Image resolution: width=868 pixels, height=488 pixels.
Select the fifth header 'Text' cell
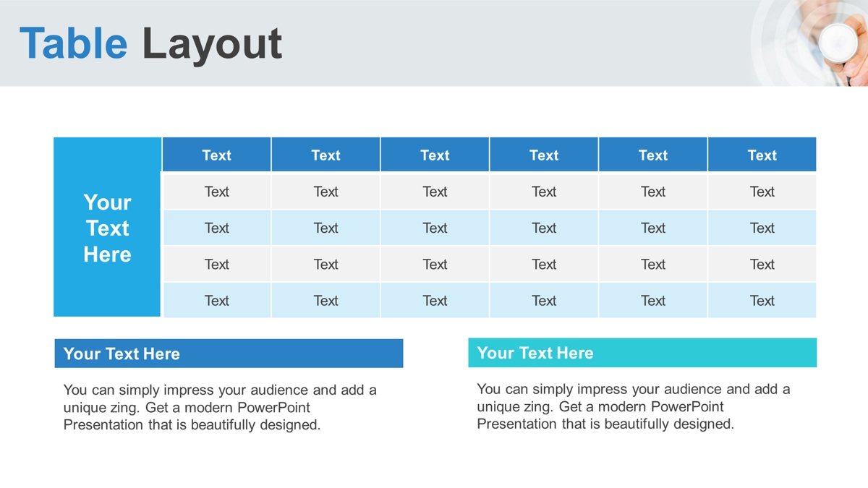[x=652, y=155]
